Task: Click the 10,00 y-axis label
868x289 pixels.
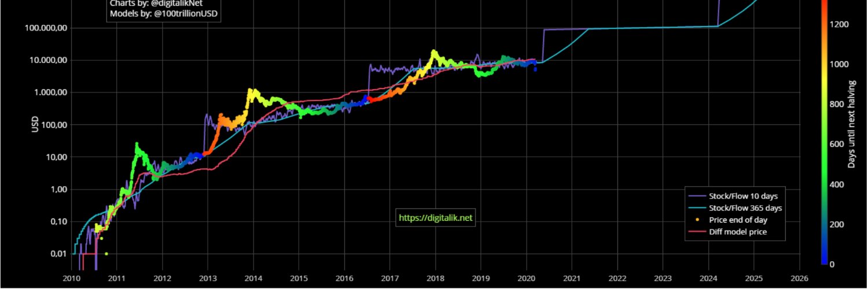Action: coord(56,157)
